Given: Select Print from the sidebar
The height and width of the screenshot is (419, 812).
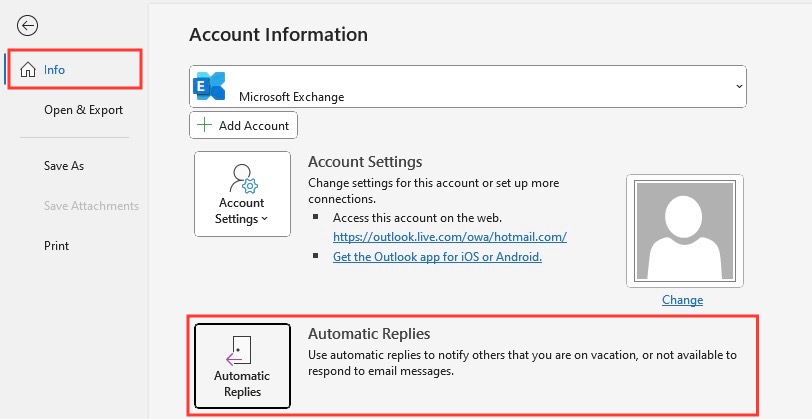Looking at the screenshot, I should 56,245.
